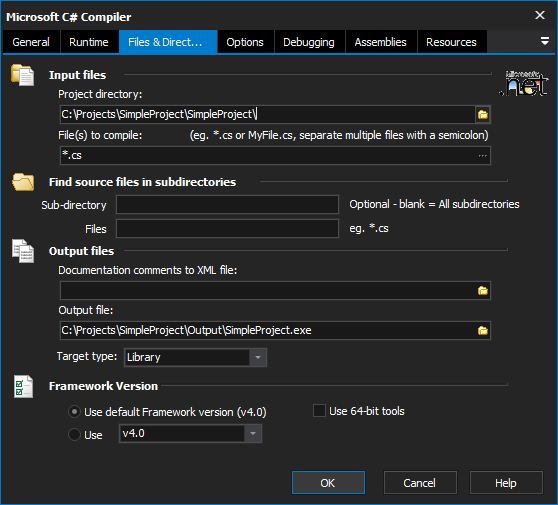The height and width of the screenshot is (505, 558).
Task: Open file picker ellipsis for files to compile
Action: (483, 156)
